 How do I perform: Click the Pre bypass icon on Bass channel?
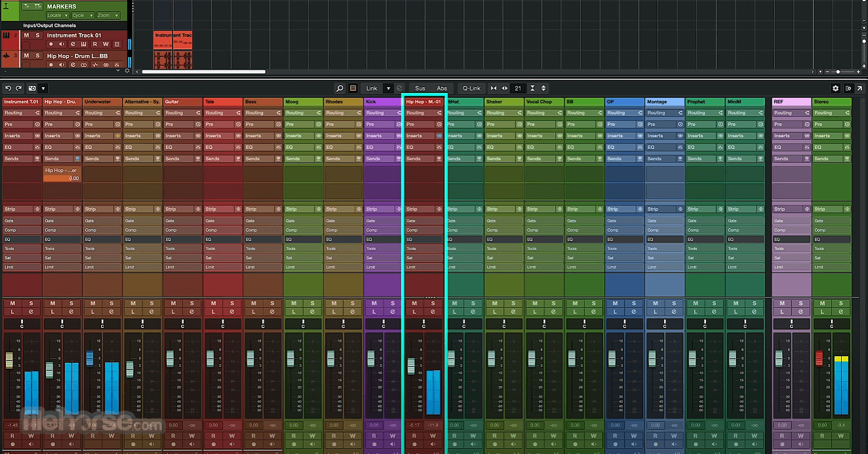(278, 124)
